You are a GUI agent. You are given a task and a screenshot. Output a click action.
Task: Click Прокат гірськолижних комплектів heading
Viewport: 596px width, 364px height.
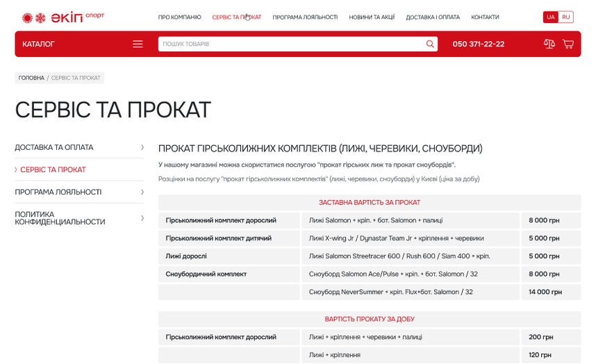(320, 148)
